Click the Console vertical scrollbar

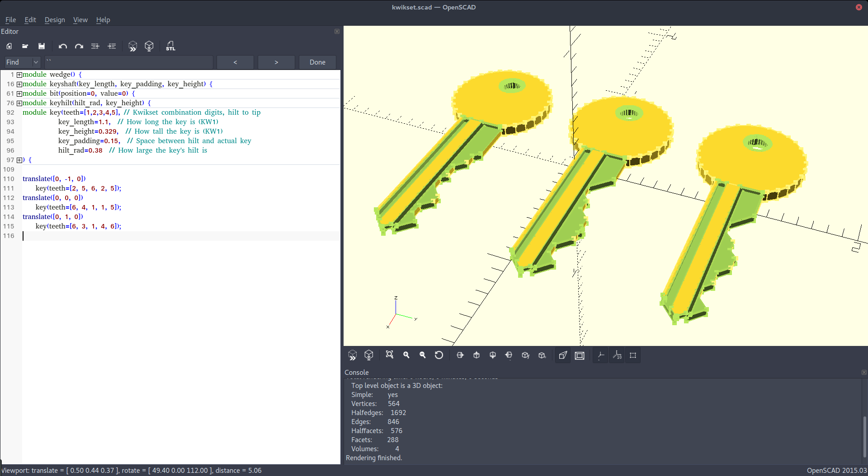coord(864,436)
